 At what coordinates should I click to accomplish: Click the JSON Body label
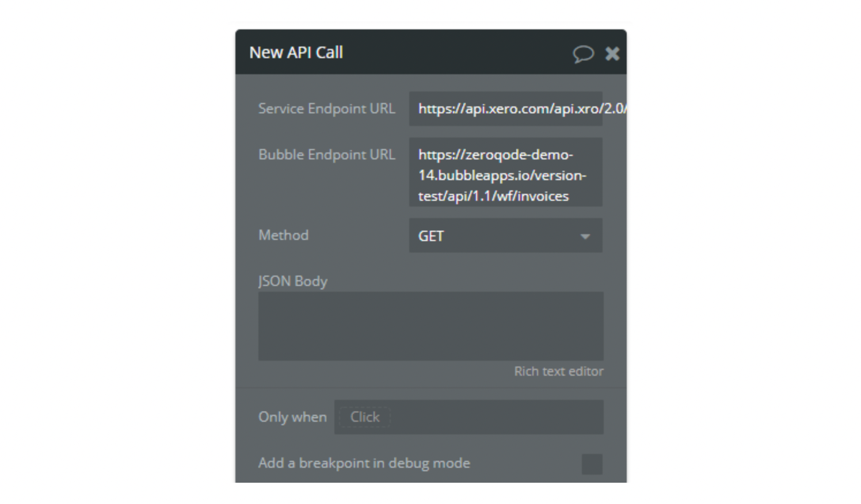(x=293, y=281)
